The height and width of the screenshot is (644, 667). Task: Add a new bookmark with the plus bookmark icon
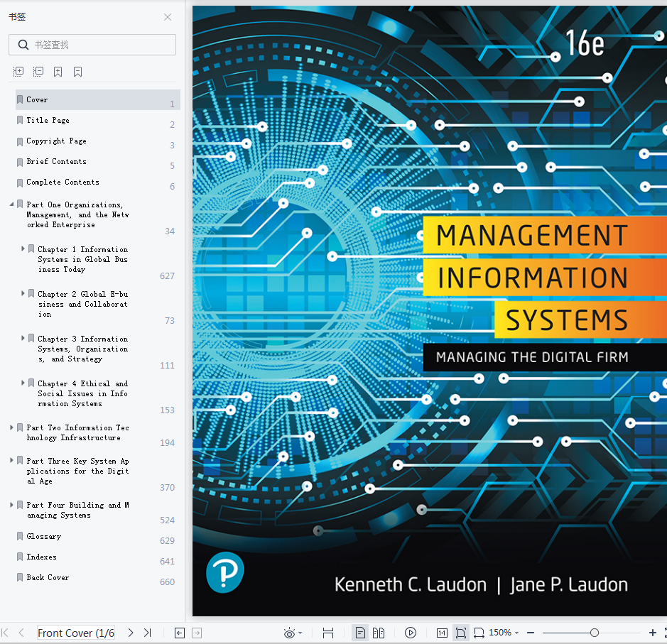click(58, 72)
